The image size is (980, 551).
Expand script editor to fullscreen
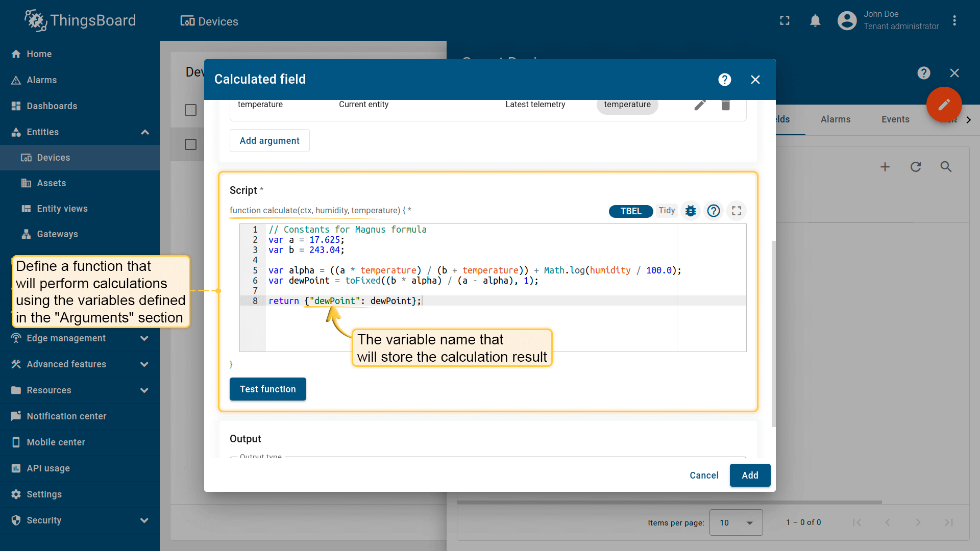[737, 211]
